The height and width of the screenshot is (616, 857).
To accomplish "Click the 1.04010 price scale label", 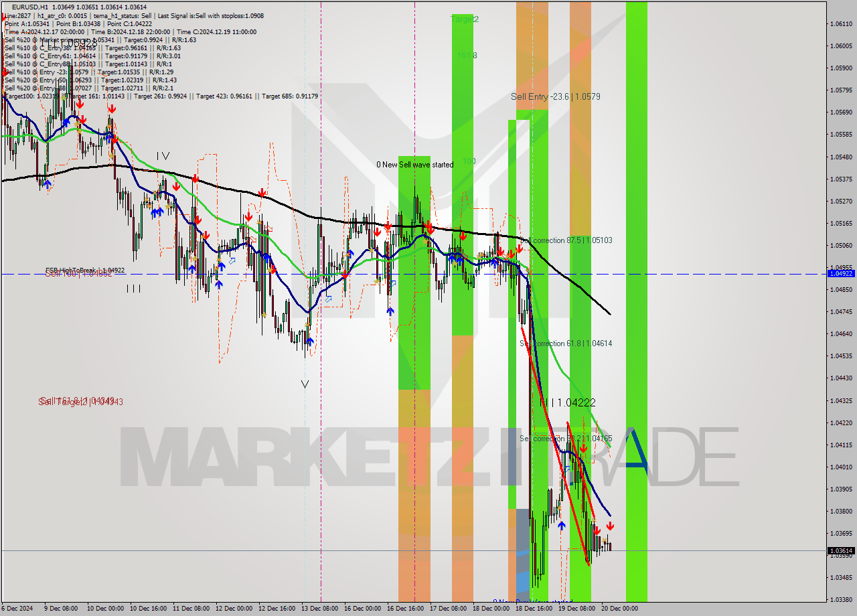I will coord(841,467).
